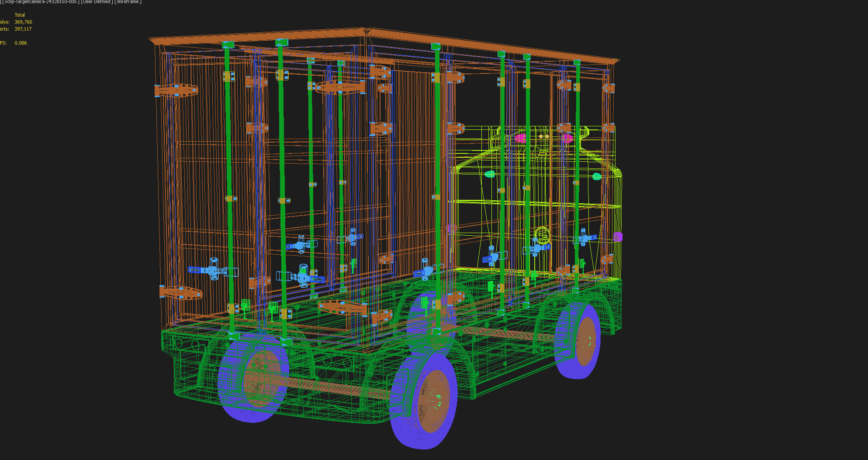Viewport: 868px width, 460px height.
Task: Click the FPS value 0.086
Action: [21, 43]
